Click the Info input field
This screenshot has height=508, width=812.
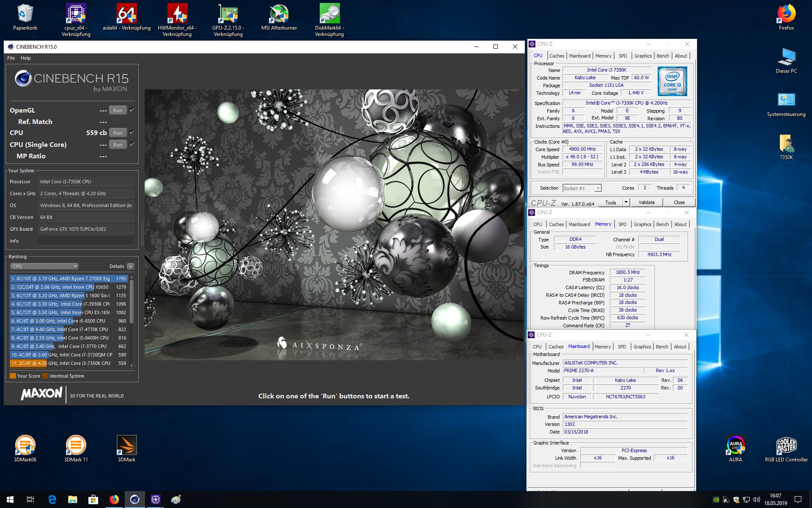pyautogui.click(x=86, y=241)
